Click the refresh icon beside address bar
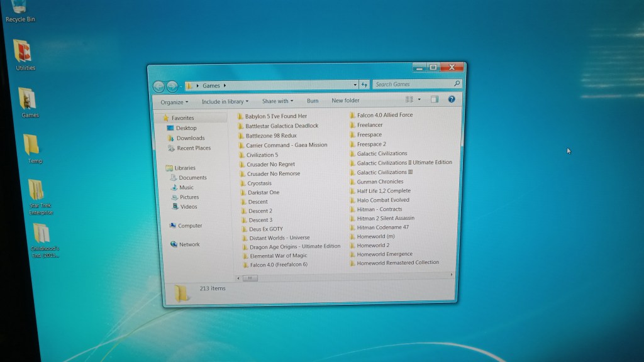The image size is (644, 362). (364, 85)
